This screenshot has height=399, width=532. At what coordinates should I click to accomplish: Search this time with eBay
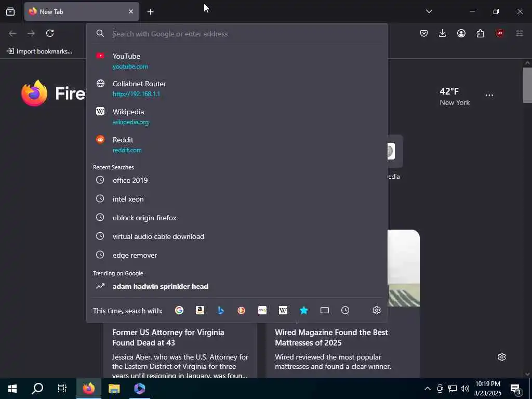coord(262,310)
